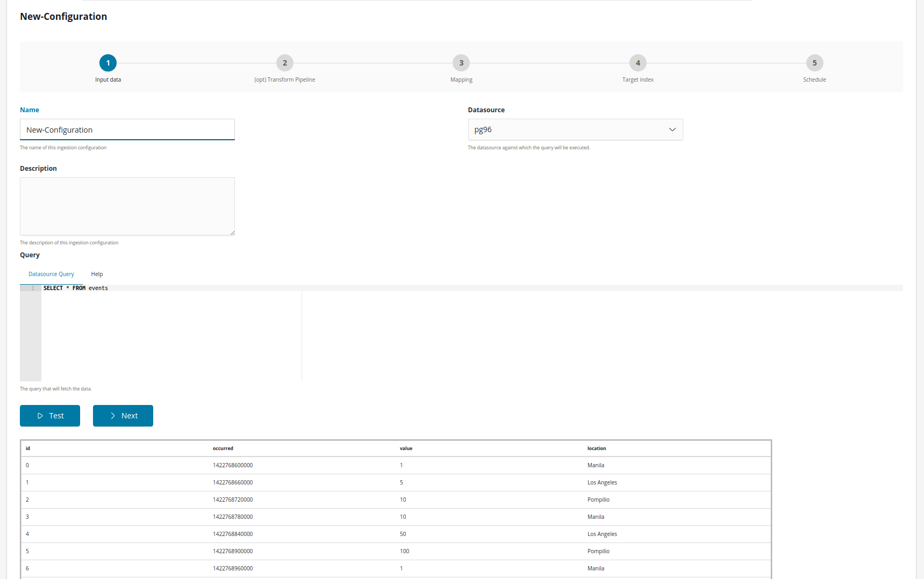Focus the Name input field
The image size is (924, 579).
click(127, 130)
